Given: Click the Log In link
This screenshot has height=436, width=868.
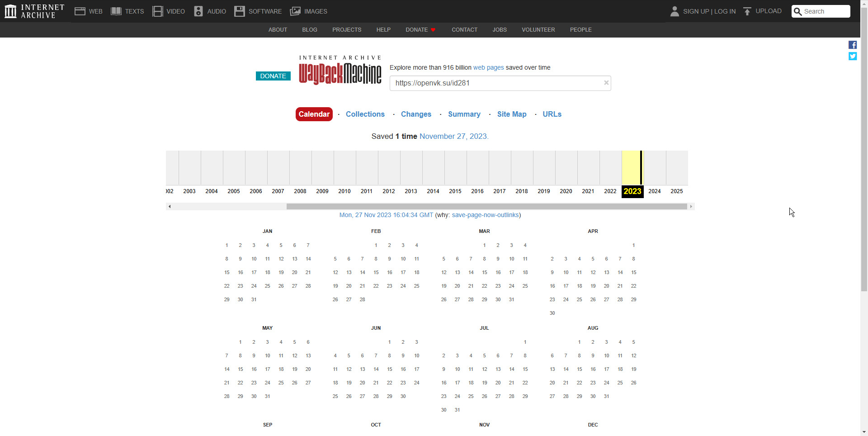Looking at the screenshot, I should (725, 11).
